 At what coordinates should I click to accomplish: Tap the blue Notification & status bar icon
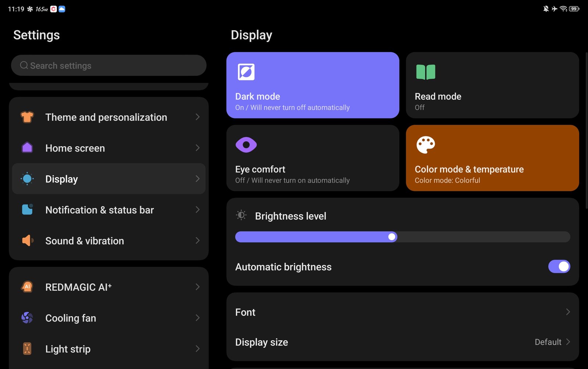coord(27,210)
